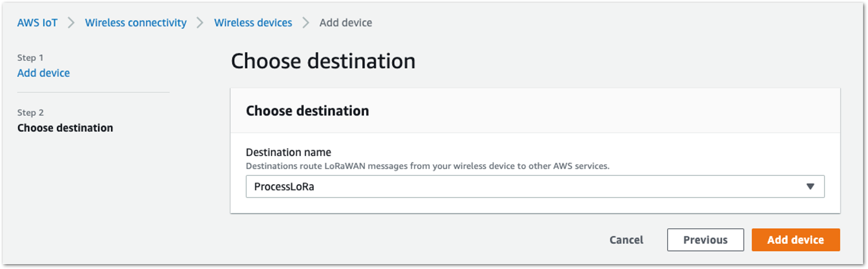Go back with the Previous button
Viewport: 868px width, 269px height.
tap(705, 240)
